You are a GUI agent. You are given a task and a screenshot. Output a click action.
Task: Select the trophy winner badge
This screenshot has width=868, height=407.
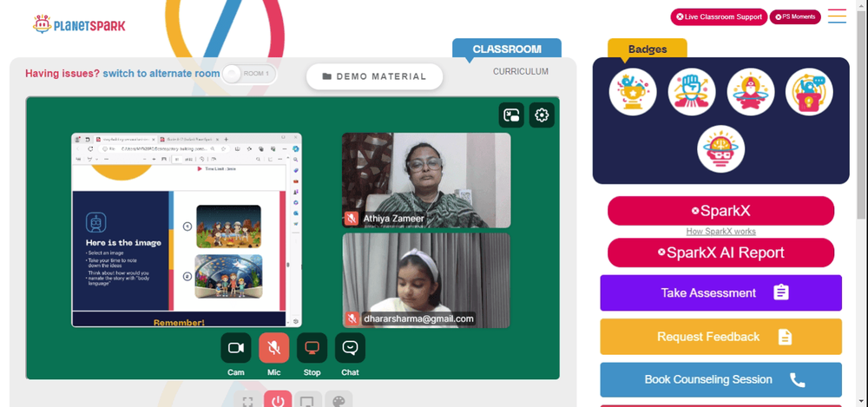pyautogui.click(x=633, y=92)
